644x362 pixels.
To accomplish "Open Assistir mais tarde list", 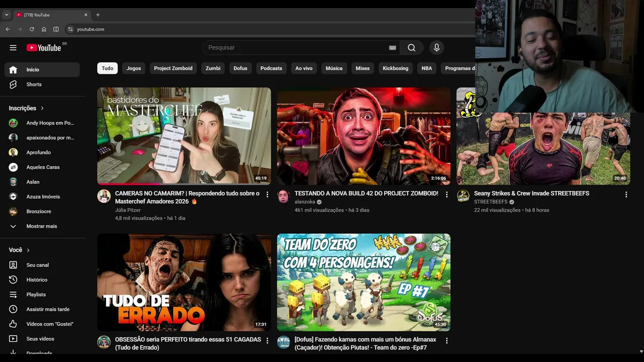I will click(x=42, y=309).
